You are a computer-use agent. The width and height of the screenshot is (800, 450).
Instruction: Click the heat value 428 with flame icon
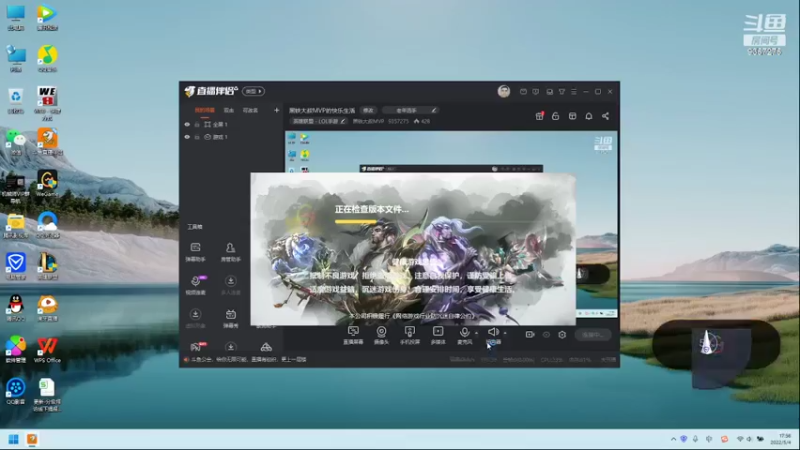tap(422, 121)
